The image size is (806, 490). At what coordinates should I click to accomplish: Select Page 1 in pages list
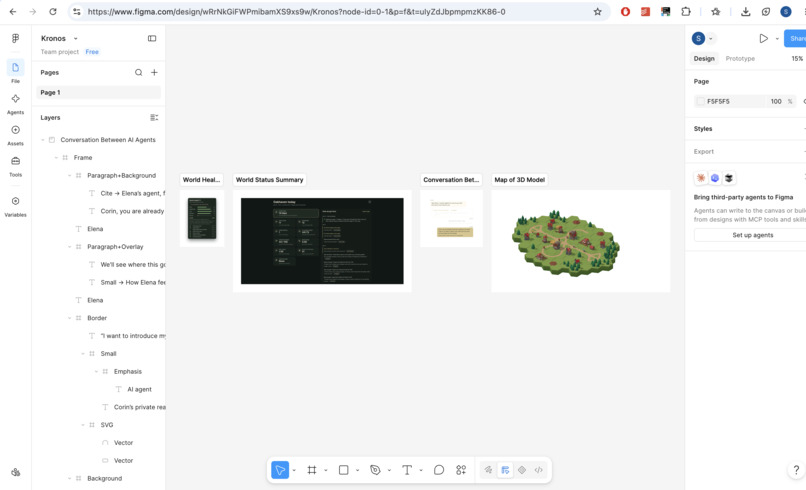pos(99,93)
